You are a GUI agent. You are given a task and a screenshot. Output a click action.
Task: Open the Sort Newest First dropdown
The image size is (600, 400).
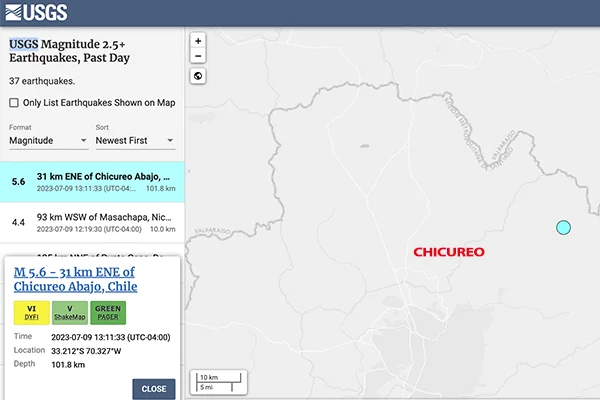(x=135, y=140)
